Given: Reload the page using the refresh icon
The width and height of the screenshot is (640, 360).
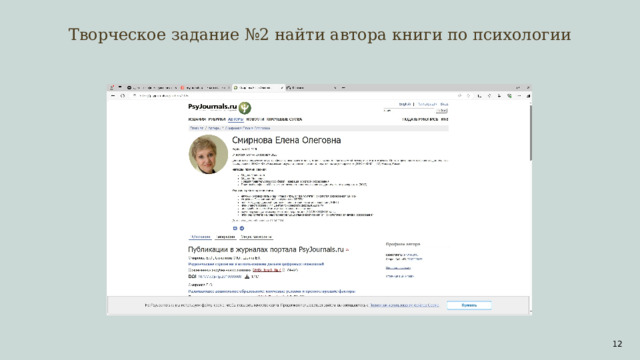Looking at the screenshot, I should point(122,96).
